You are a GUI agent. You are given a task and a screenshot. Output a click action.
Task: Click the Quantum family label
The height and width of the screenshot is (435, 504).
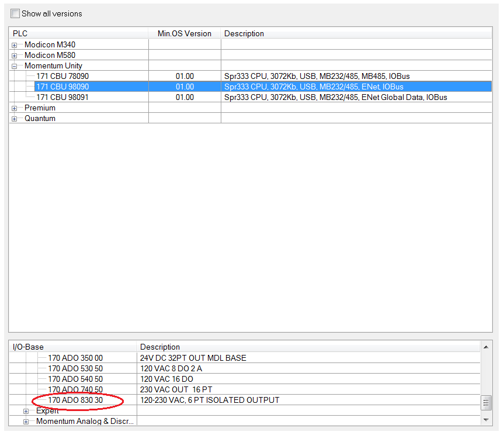40,119
